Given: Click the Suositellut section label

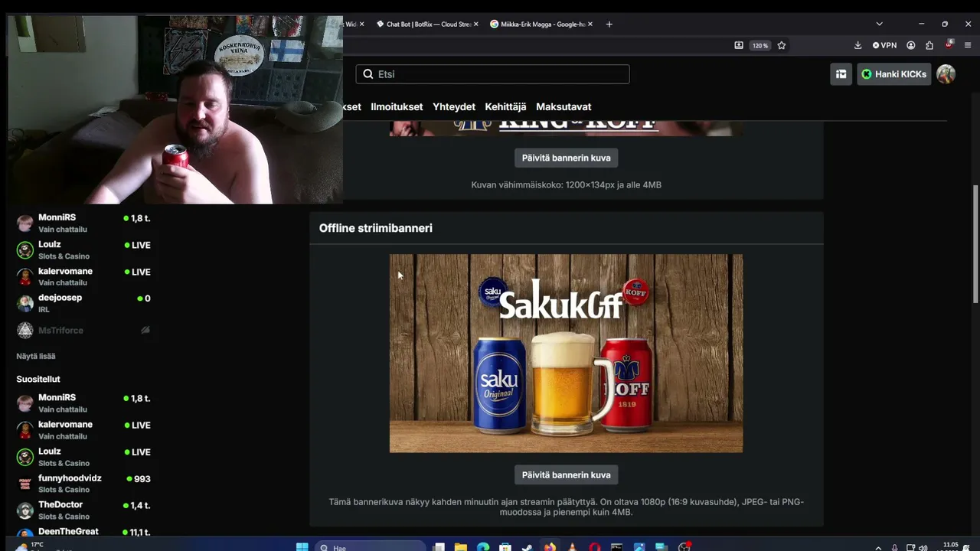Looking at the screenshot, I should pos(38,379).
